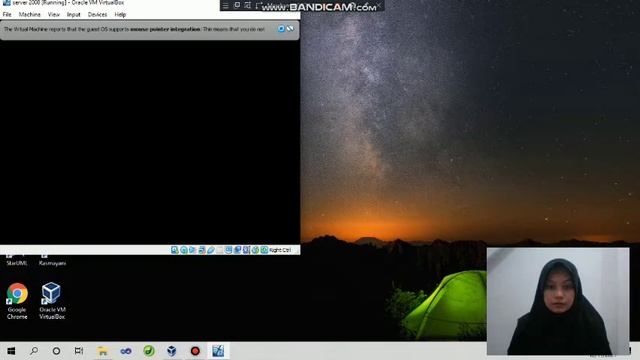Click the display settings status icon

click(229, 250)
